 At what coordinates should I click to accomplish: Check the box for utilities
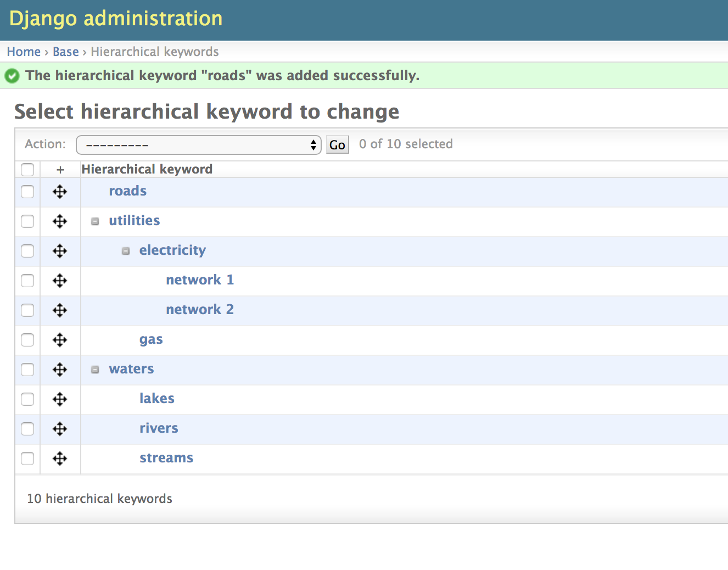point(27,221)
